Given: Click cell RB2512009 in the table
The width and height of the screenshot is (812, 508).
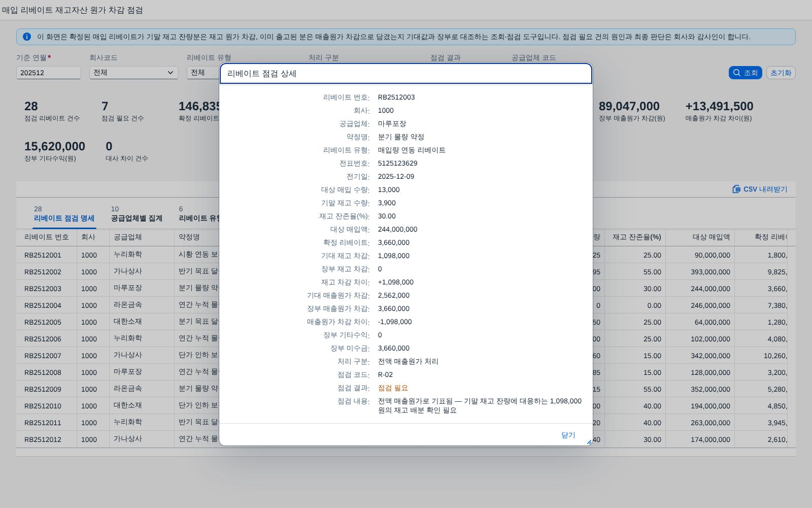Looking at the screenshot, I should pos(43,389).
